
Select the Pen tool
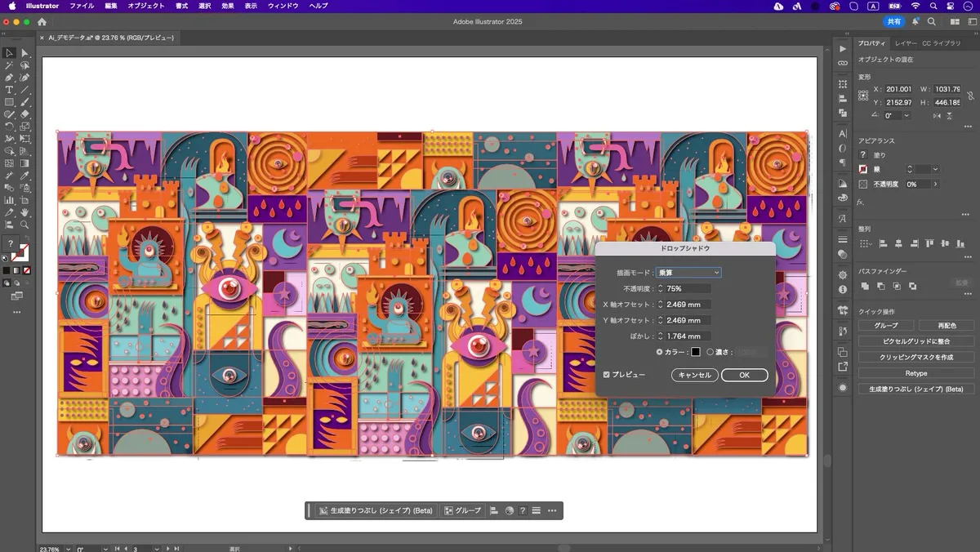pyautogui.click(x=10, y=75)
